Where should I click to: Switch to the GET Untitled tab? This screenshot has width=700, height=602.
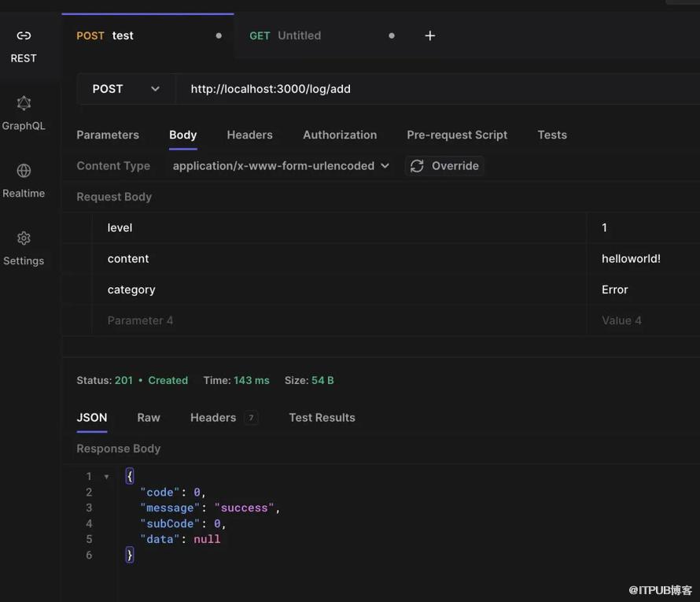point(299,35)
